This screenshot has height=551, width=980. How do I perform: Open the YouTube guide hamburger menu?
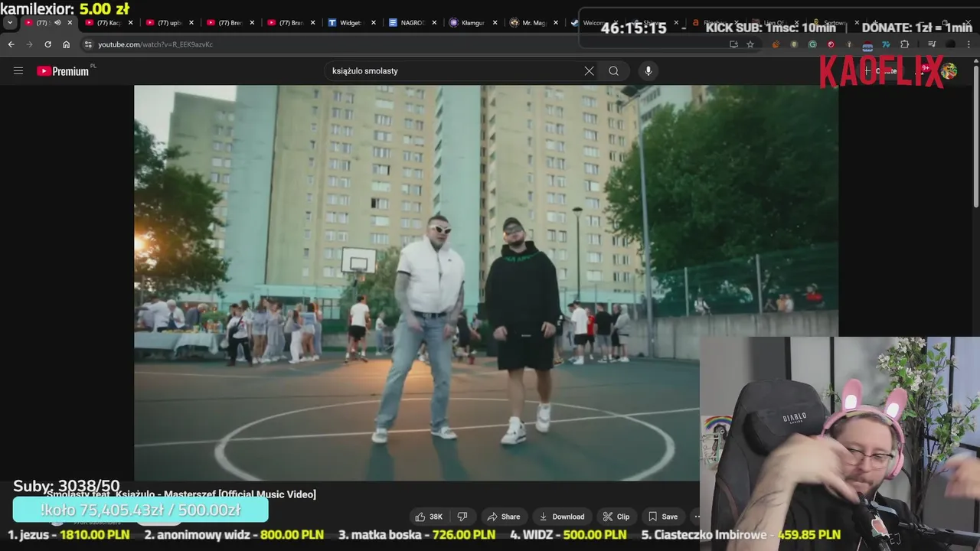click(x=18, y=71)
